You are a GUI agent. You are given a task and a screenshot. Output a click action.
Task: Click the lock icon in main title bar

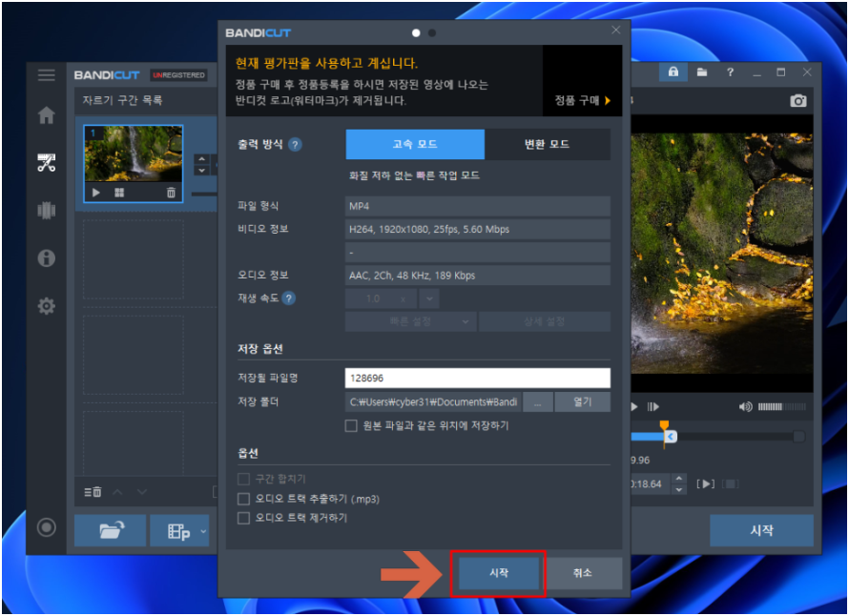pos(673,72)
